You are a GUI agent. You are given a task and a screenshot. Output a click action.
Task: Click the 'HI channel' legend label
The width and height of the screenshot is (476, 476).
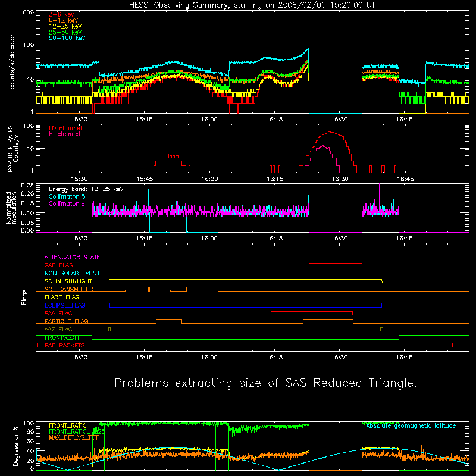(x=64, y=134)
